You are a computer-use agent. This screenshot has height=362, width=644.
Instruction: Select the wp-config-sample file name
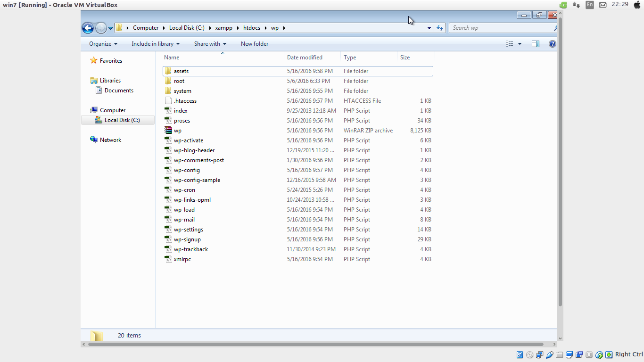197,180
